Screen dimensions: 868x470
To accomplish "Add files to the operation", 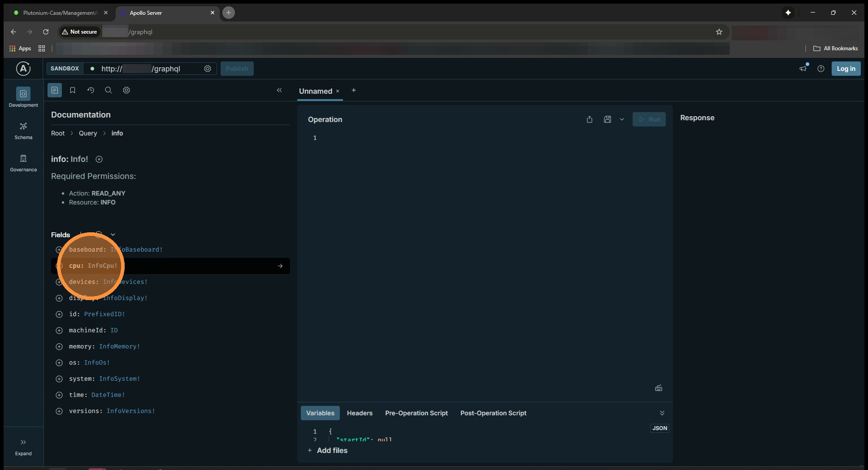I will click(328, 450).
